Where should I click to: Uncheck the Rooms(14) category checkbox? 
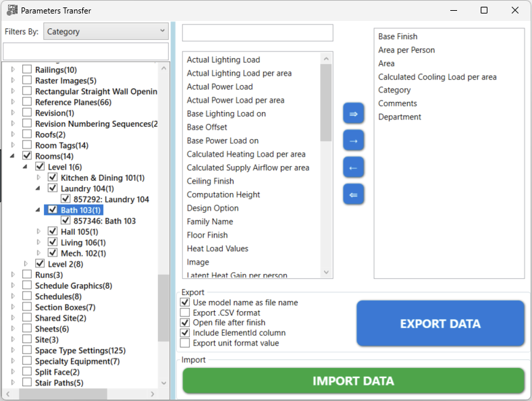click(x=27, y=156)
